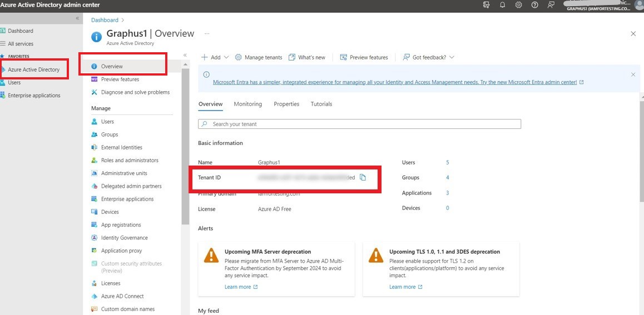Screen dimensions: 644x315
Task: Click the TLS deprecation warning icon
Action: 376,255
